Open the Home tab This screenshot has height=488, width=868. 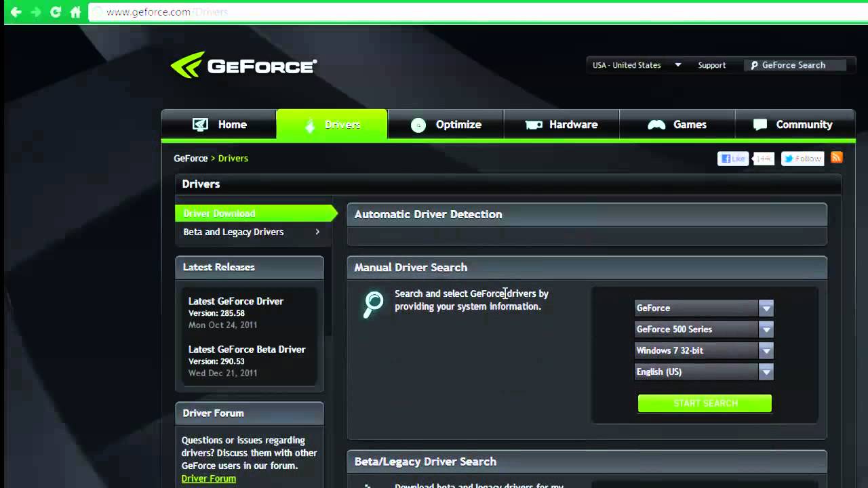pos(218,125)
